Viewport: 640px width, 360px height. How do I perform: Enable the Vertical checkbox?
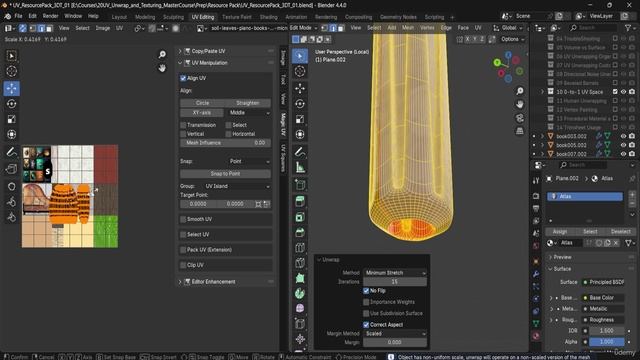(x=183, y=134)
